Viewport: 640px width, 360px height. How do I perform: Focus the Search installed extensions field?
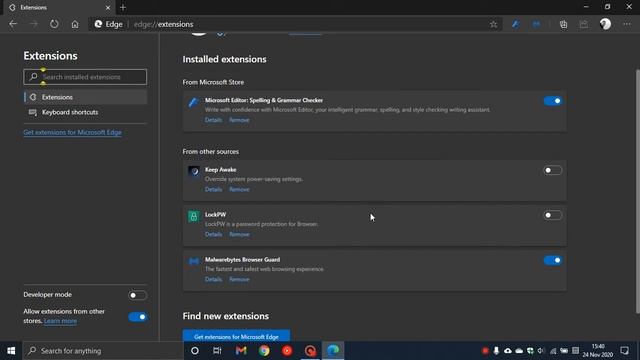85,77
